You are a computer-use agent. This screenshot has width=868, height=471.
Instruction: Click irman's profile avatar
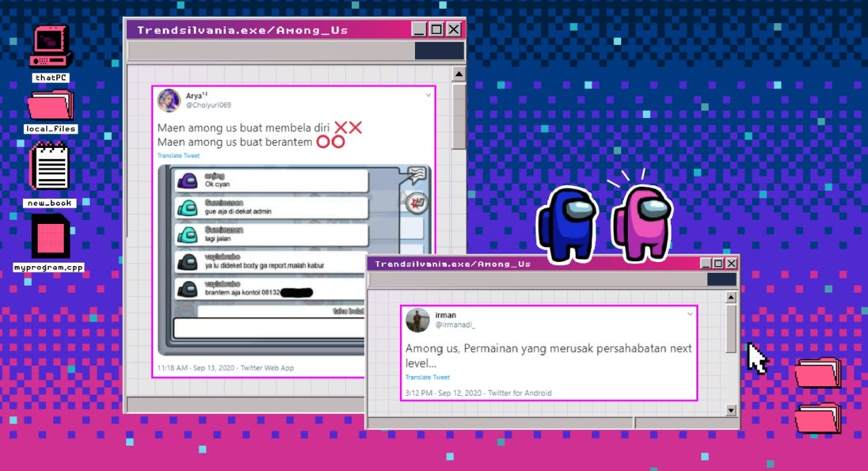[418, 320]
